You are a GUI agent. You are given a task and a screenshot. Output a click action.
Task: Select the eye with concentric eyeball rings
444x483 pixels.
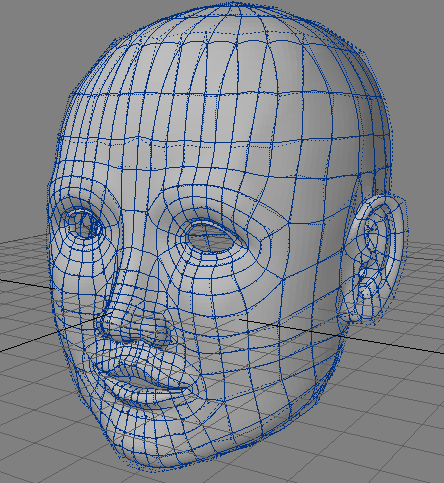coord(83,223)
